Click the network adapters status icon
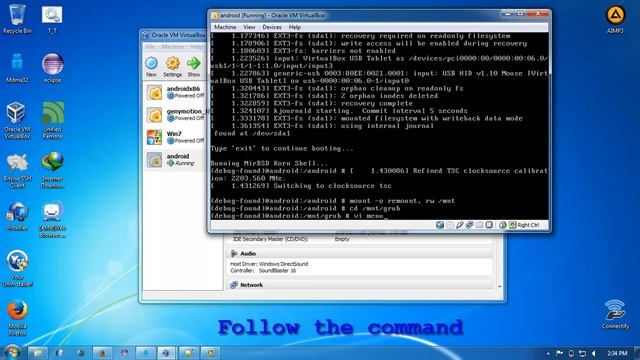This screenshot has width=640, height=360. (469, 225)
